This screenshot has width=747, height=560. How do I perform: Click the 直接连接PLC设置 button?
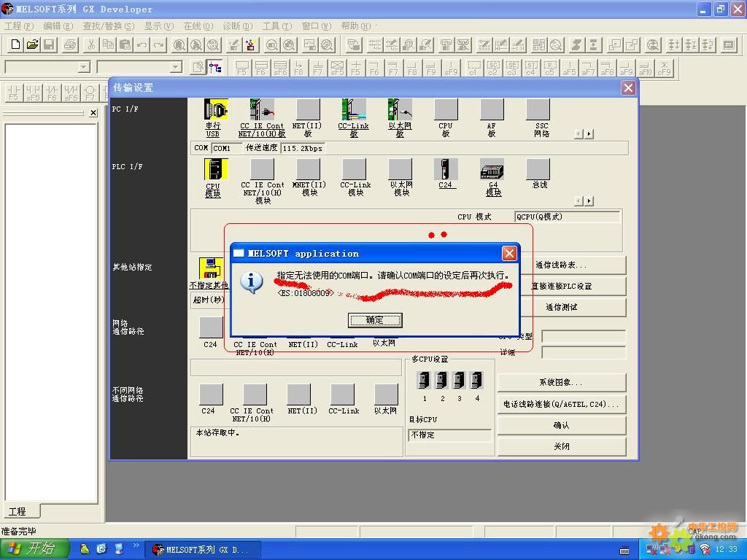click(x=573, y=286)
